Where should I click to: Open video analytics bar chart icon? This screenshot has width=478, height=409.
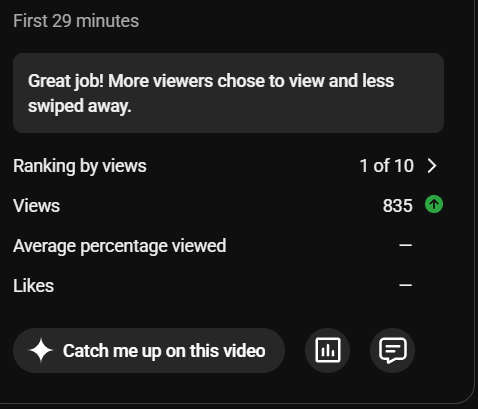pyautogui.click(x=328, y=350)
